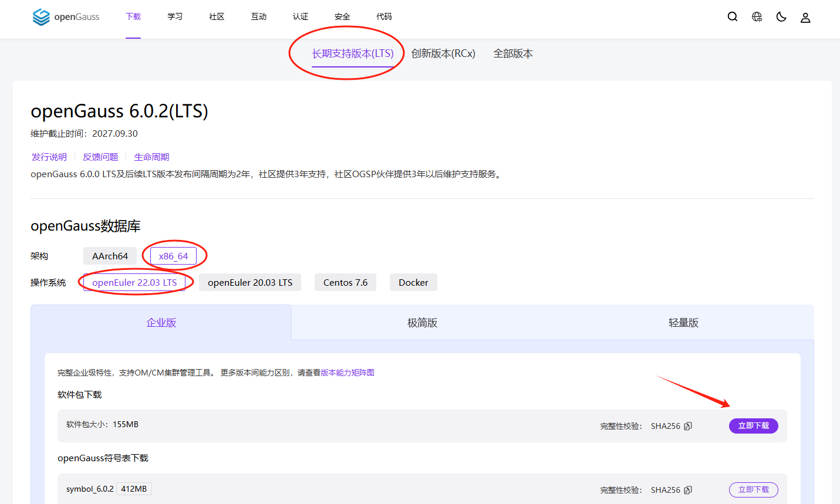
Task: Toggle dark mode moon icon
Action: click(781, 17)
